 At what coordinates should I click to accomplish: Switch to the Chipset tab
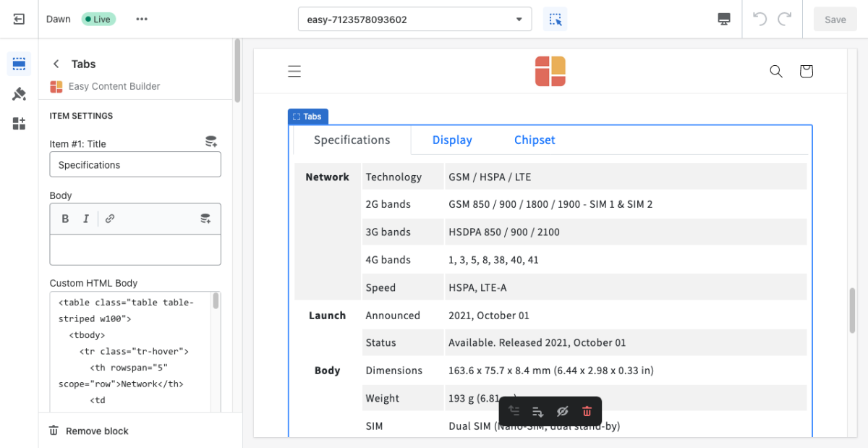[535, 140]
